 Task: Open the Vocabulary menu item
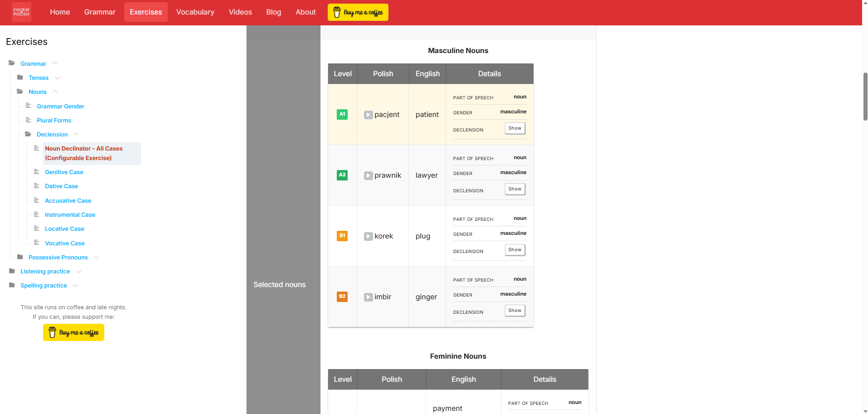click(195, 12)
